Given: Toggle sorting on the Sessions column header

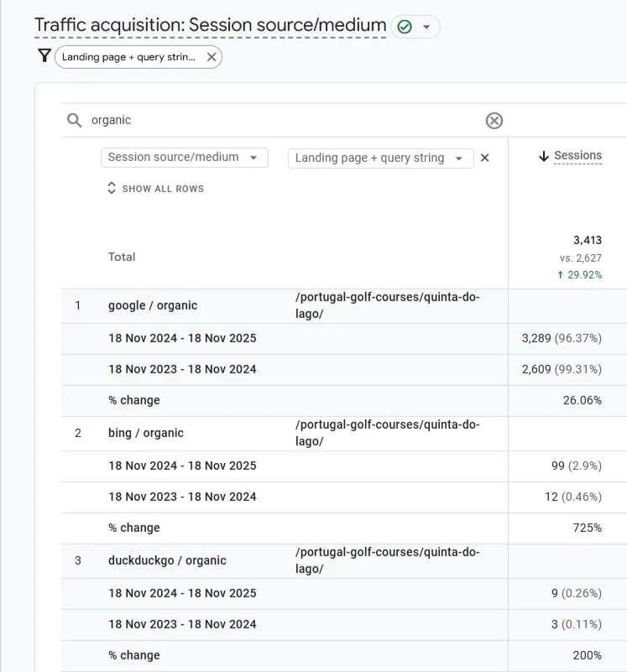Looking at the screenshot, I should tap(577, 154).
